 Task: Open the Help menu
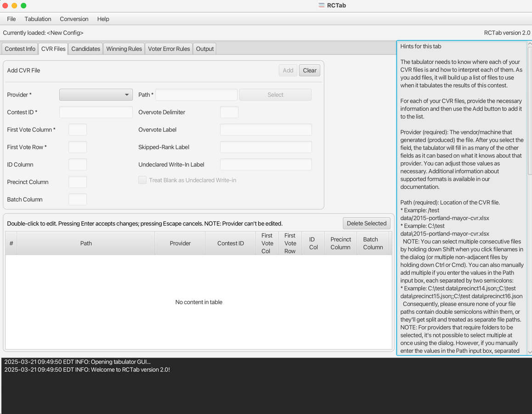(x=103, y=19)
